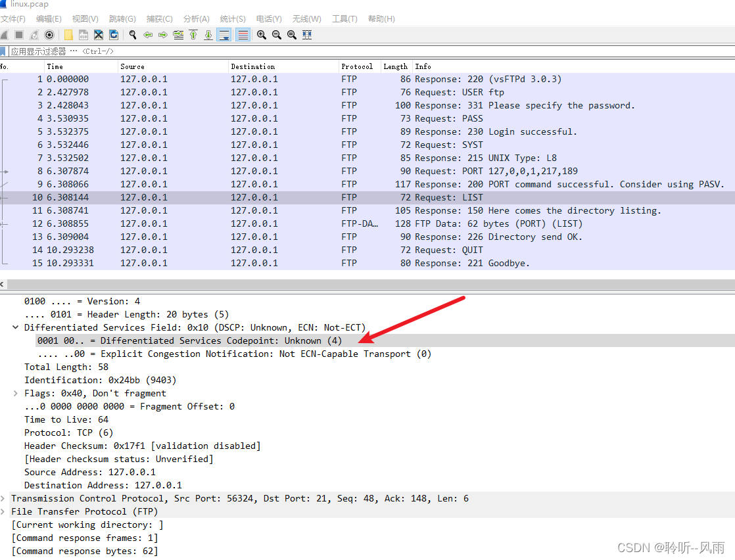The height and width of the screenshot is (560, 735).
Task: Zoom in packet text
Action: 262,35
